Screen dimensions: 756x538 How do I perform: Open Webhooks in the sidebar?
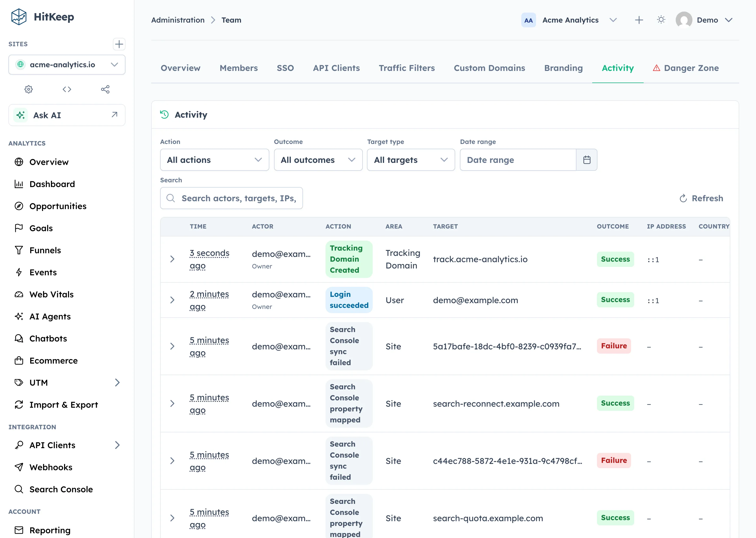tap(67, 467)
